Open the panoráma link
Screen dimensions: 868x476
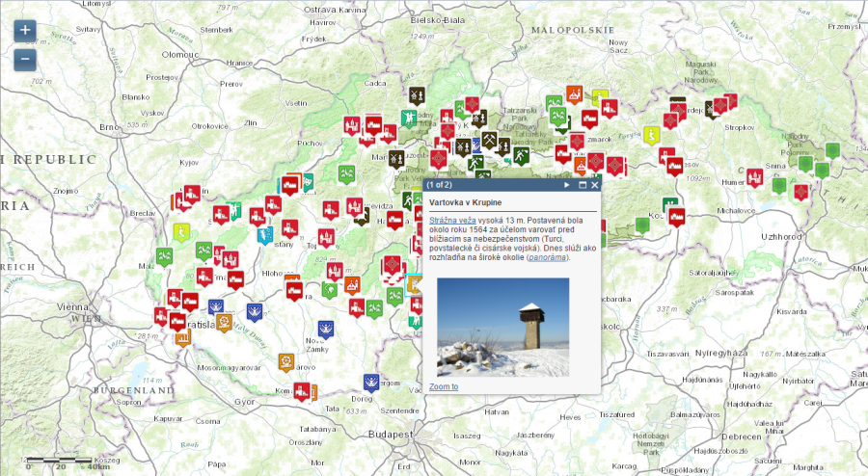point(548,258)
